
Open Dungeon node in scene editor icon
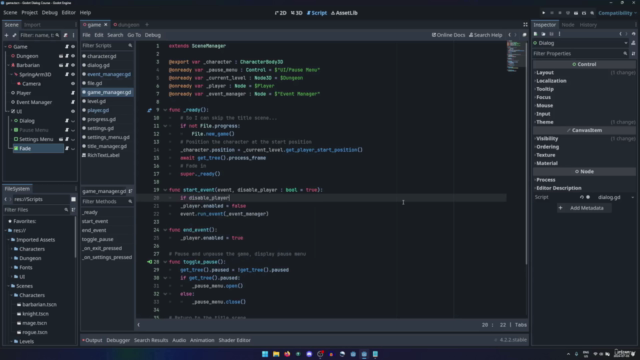[x=61, y=56]
